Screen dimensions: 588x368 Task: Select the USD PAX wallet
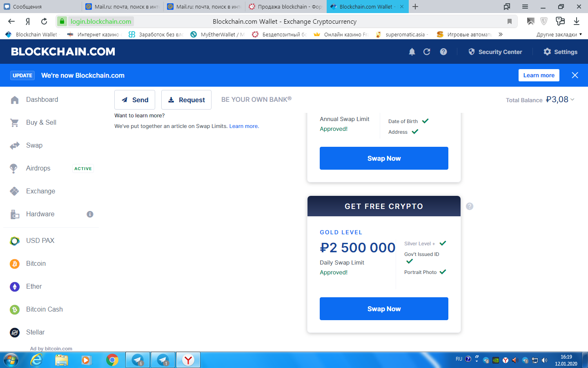[x=40, y=240]
